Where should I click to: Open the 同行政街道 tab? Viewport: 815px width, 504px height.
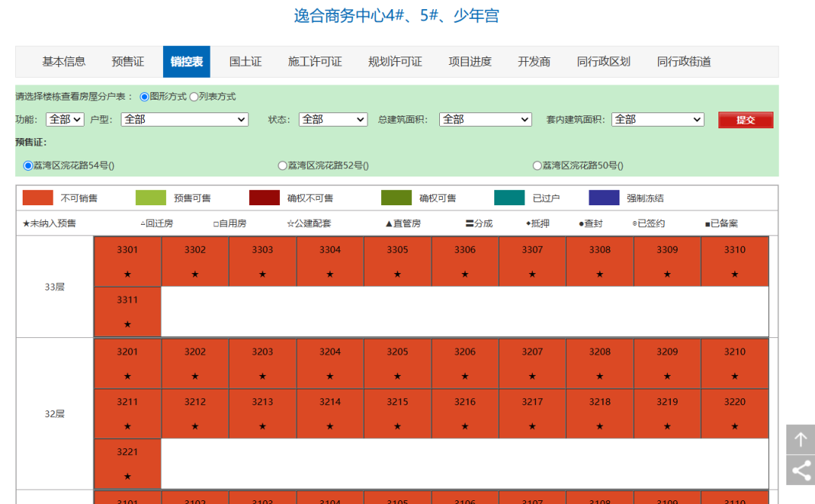(x=684, y=62)
